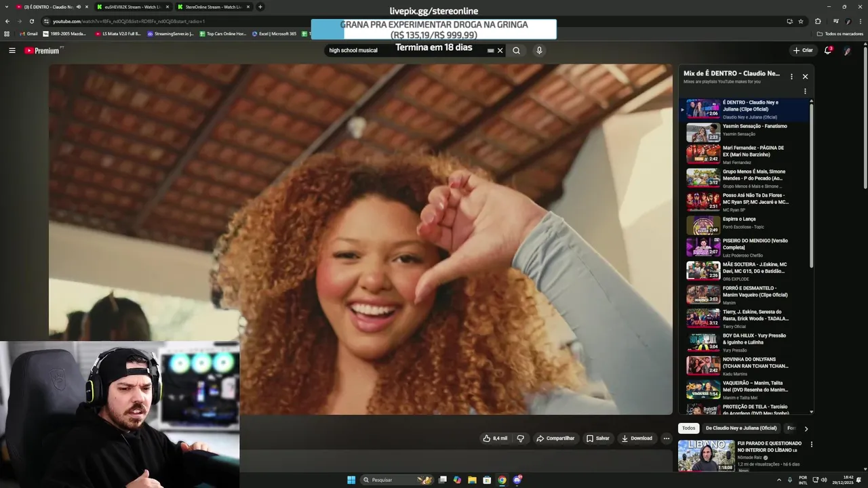868x488 pixels.
Task: Select the Todos filter chip
Action: [x=688, y=428]
